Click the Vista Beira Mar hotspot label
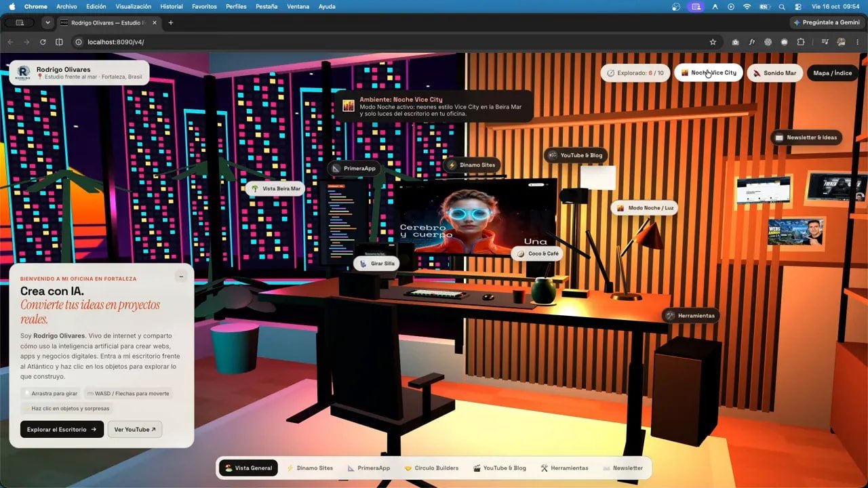868x488 pixels. pos(275,188)
